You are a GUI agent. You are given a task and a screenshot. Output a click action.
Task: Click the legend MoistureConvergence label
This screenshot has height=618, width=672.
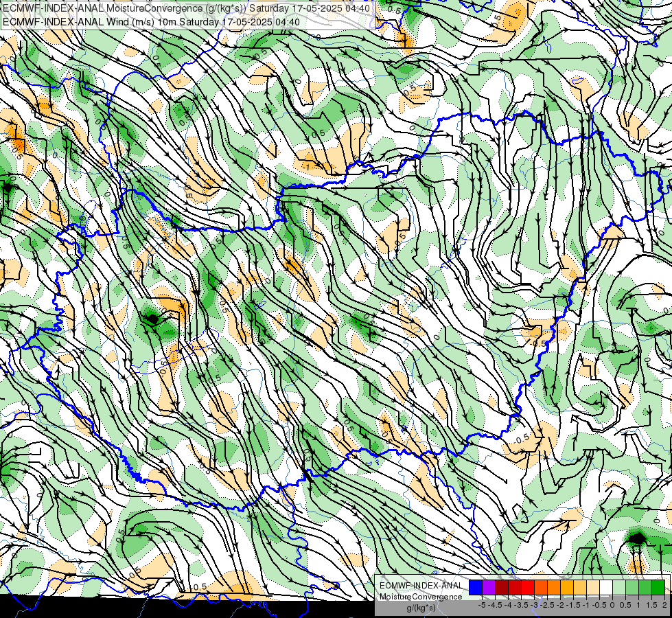click(x=421, y=597)
